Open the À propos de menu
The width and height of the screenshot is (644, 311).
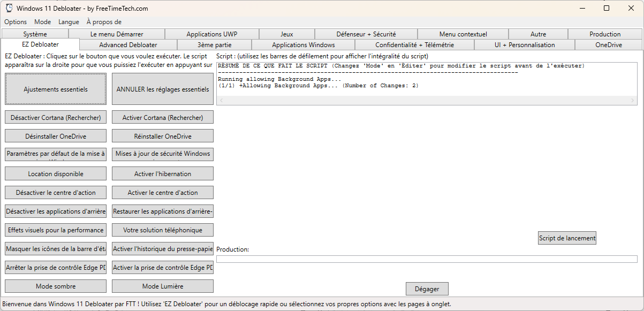(104, 22)
